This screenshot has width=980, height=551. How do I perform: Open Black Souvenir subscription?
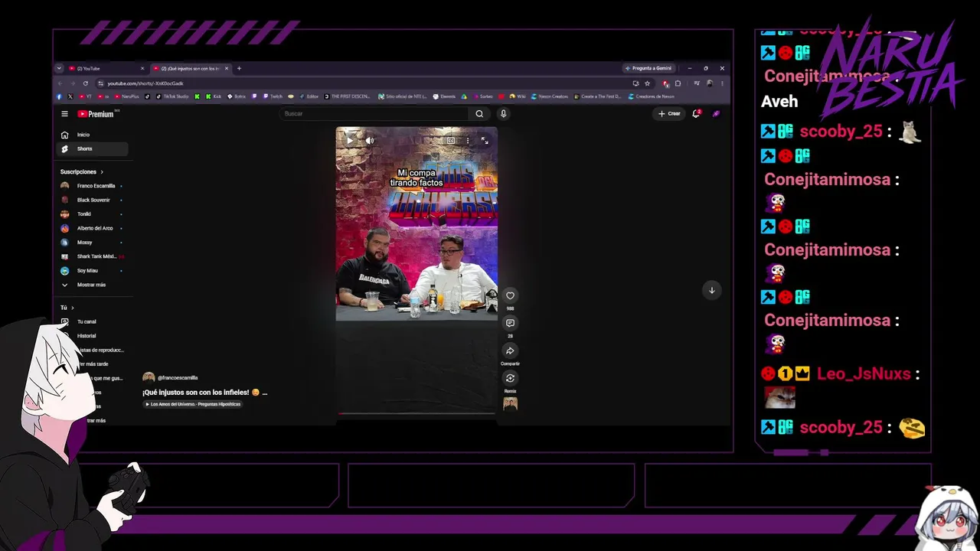tap(92, 200)
